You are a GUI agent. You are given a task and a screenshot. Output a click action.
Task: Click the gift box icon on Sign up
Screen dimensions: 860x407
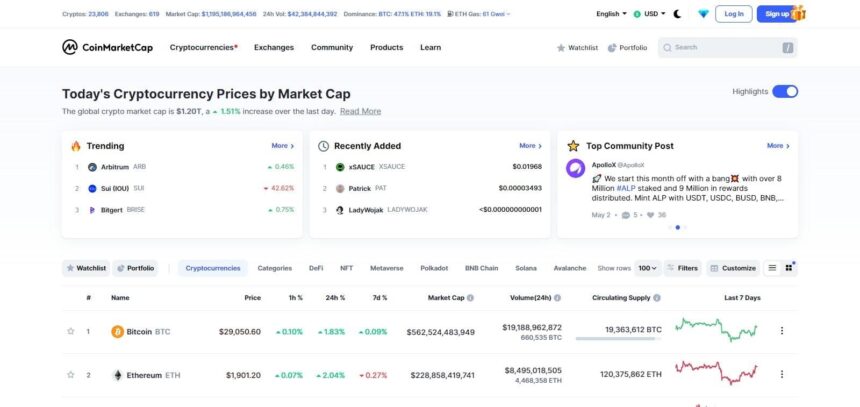[799, 13]
